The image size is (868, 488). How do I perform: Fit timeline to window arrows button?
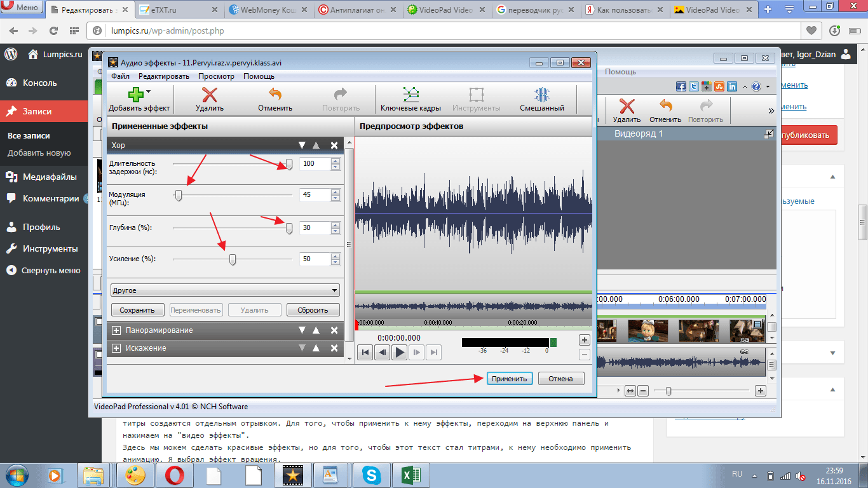[x=630, y=391]
